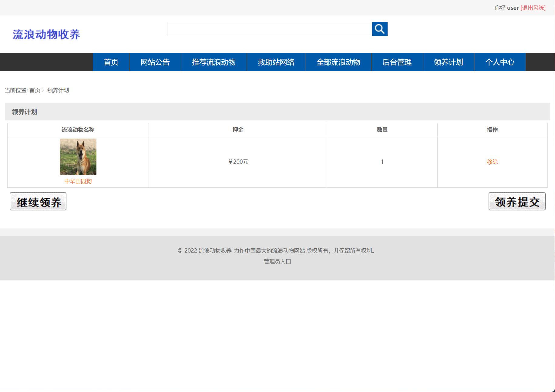This screenshot has height=392, width=555.
Task: Open the 个人中心 page
Action: (499, 62)
